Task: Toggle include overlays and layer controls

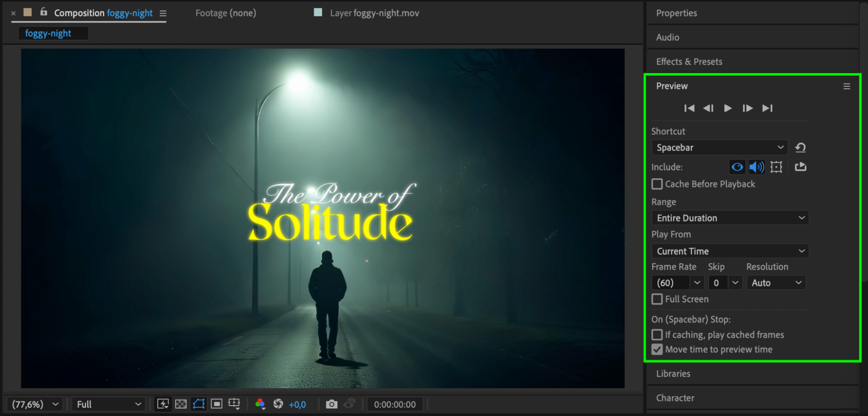Action: (776, 167)
